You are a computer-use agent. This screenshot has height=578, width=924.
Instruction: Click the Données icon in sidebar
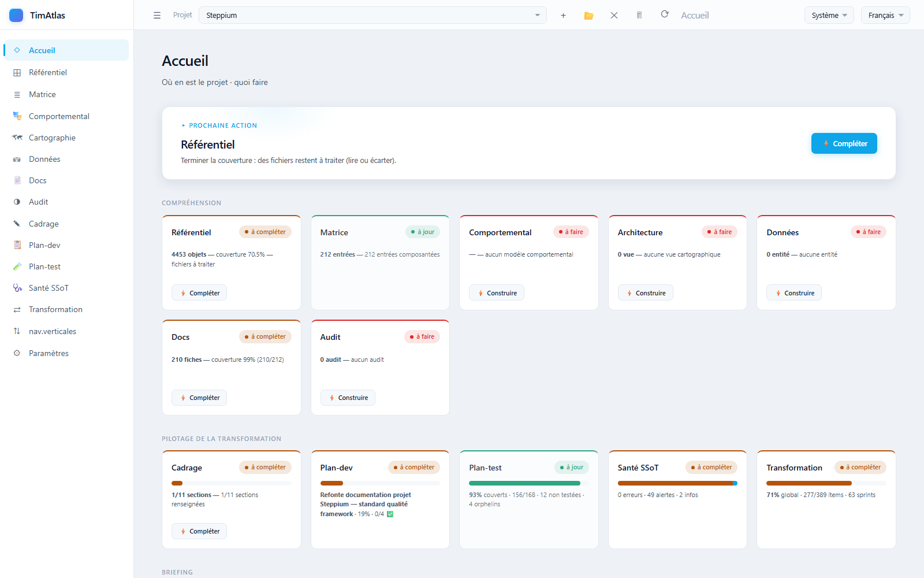pyautogui.click(x=17, y=159)
